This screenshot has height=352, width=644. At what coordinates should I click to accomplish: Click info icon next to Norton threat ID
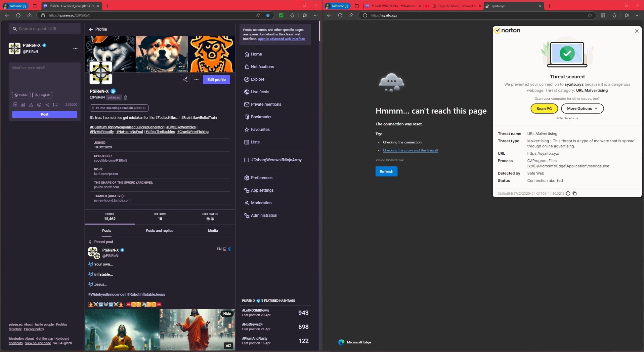pyautogui.click(x=568, y=194)
